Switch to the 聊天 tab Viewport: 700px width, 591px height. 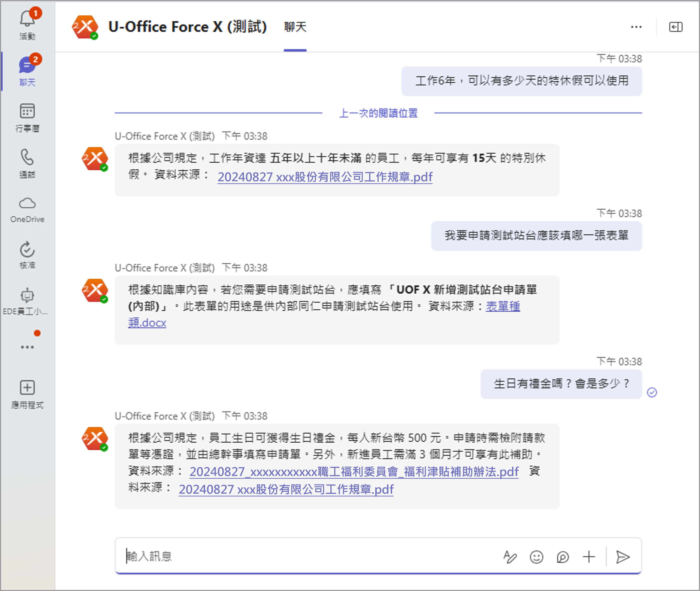click(295, 27)
